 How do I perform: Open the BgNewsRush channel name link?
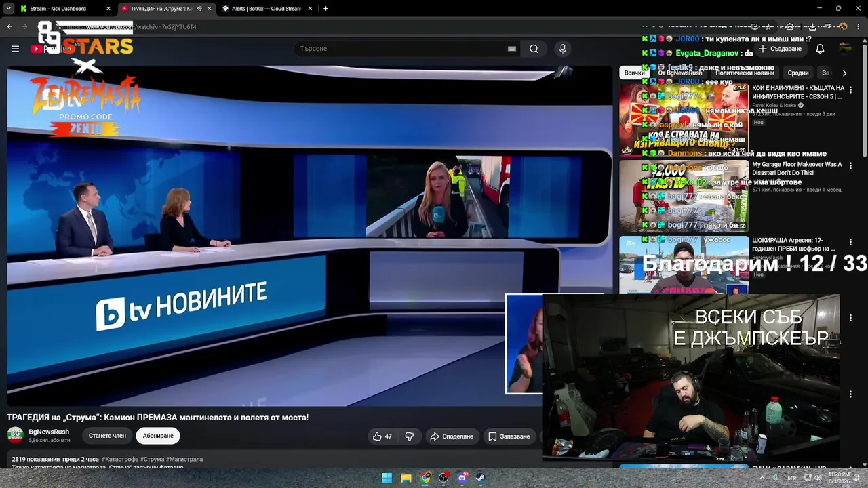click(49, 432)
